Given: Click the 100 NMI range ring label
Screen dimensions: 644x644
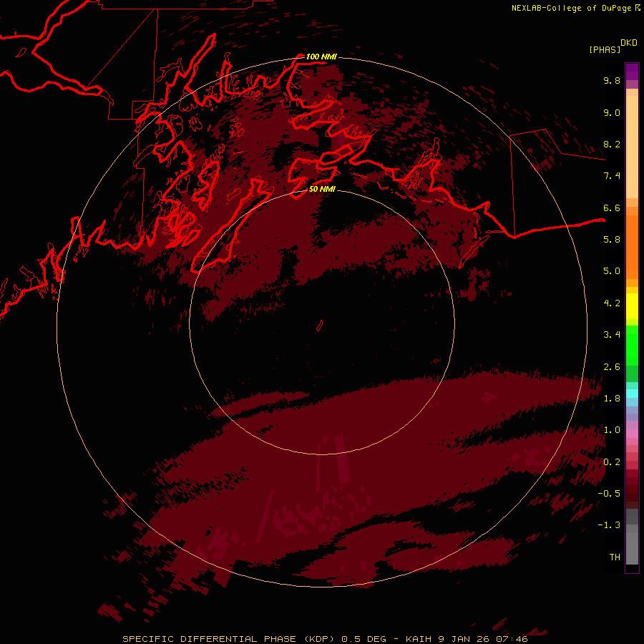Looking at the screenshot, I should 321,57.
